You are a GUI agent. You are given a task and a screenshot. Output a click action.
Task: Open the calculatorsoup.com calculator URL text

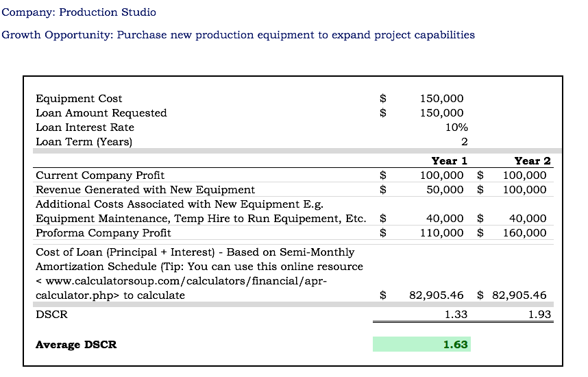coord(181,288)
